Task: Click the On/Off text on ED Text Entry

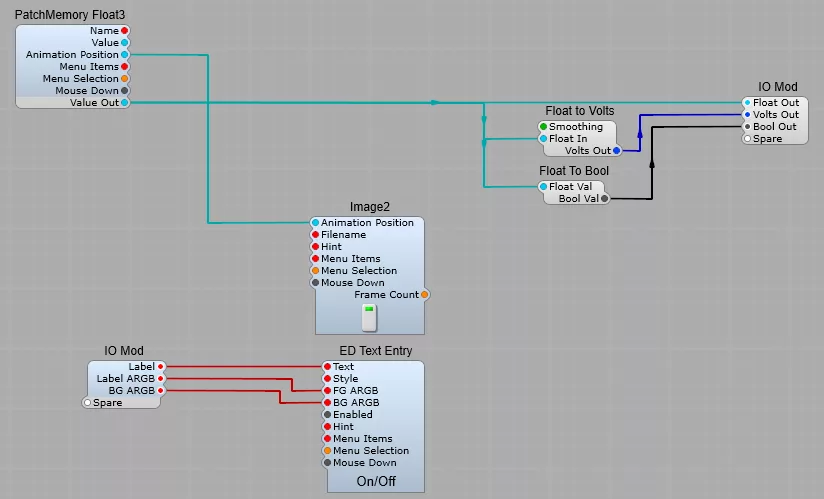Action: click(375, 481)
